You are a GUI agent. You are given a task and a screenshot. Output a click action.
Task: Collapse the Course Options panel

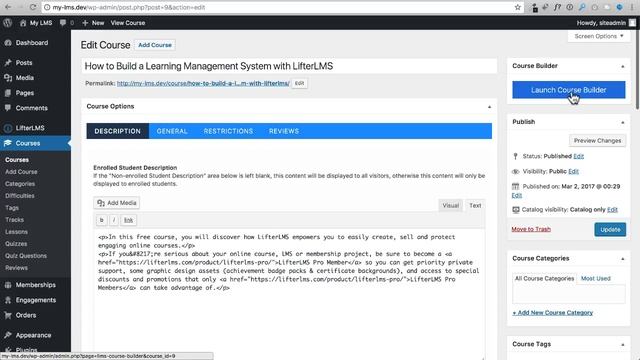pos(489,107)
